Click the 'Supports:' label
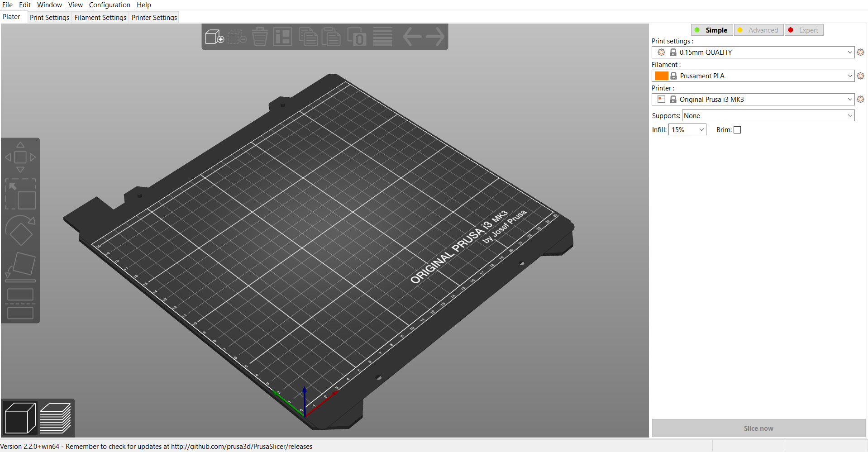 [666, 116]
